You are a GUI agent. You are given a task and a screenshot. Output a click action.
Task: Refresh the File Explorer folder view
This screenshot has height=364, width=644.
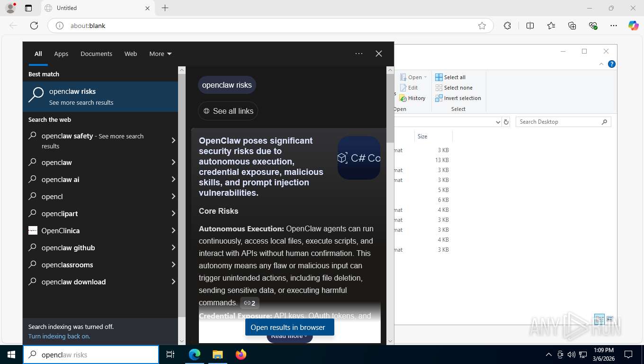(506, 122)
